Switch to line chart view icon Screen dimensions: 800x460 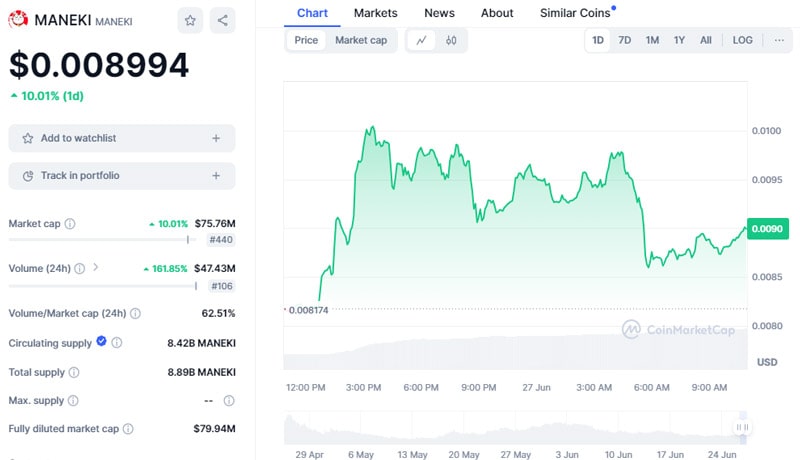[x=421, y=40]
